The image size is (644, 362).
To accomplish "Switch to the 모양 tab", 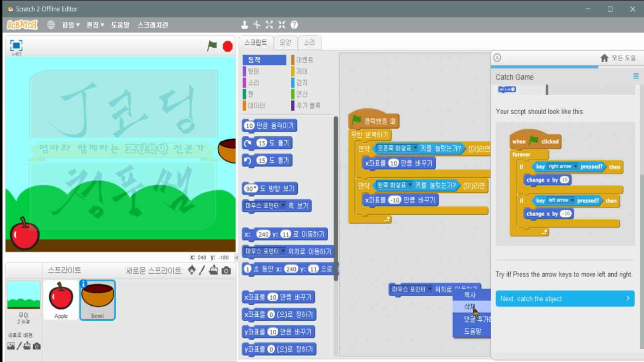I will pyautogui.click(x=285, y=43).
